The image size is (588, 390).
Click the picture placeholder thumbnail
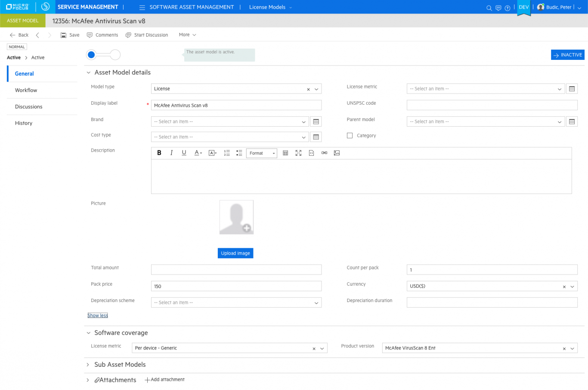[x=236, y=217]
